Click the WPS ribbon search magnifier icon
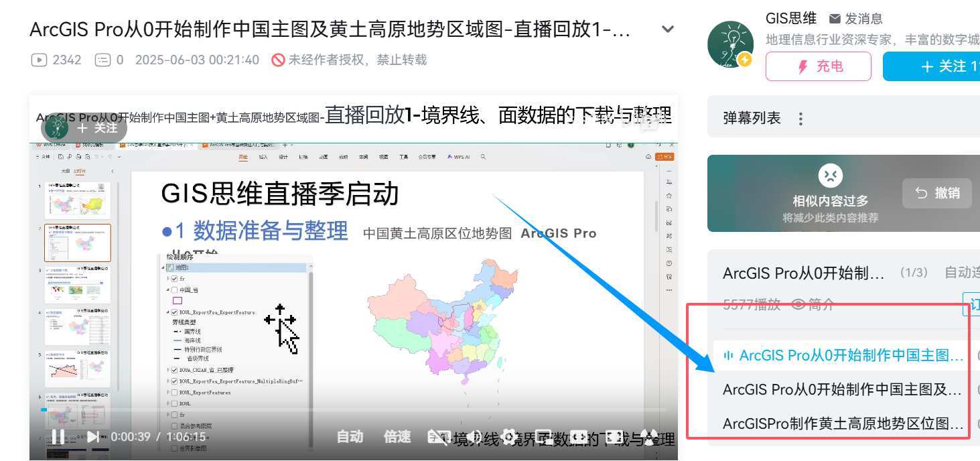 pos(483,157)
